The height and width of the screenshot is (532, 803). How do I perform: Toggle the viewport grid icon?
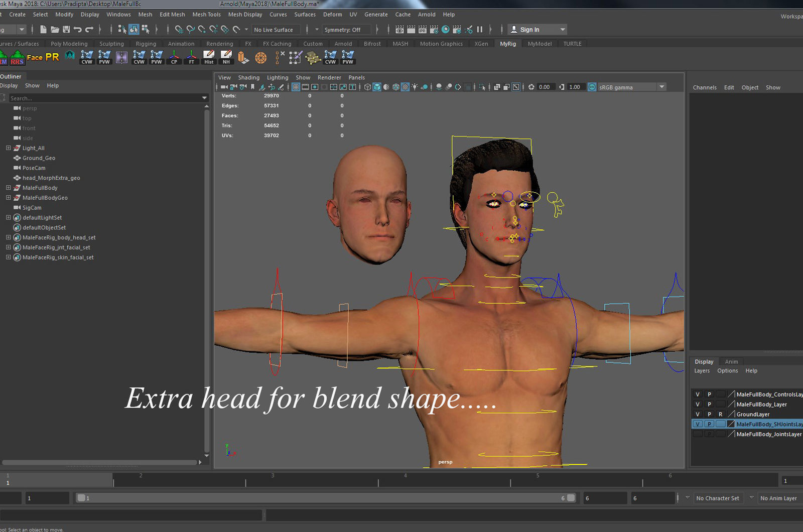[296, 87]
